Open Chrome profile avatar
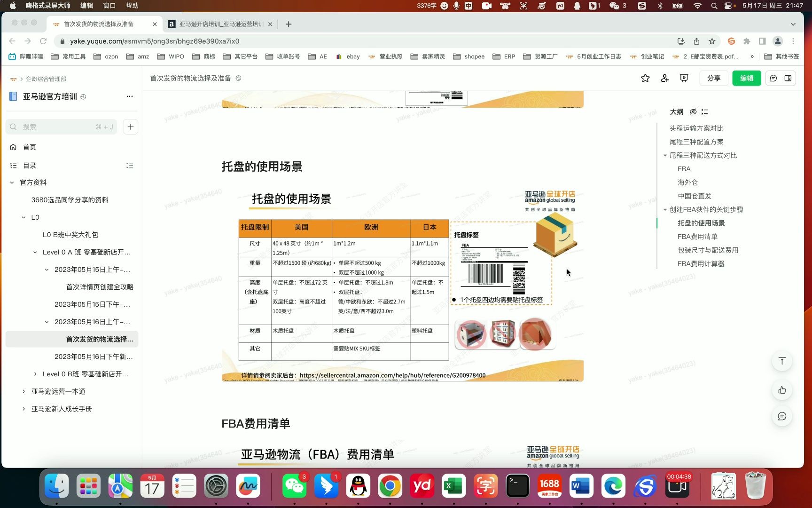 click(778, 41)
